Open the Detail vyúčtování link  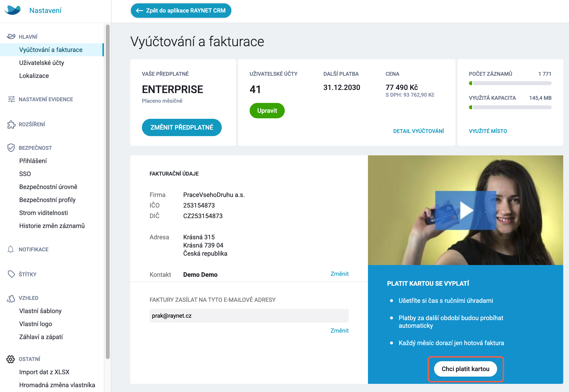click(x=418, y=131)
